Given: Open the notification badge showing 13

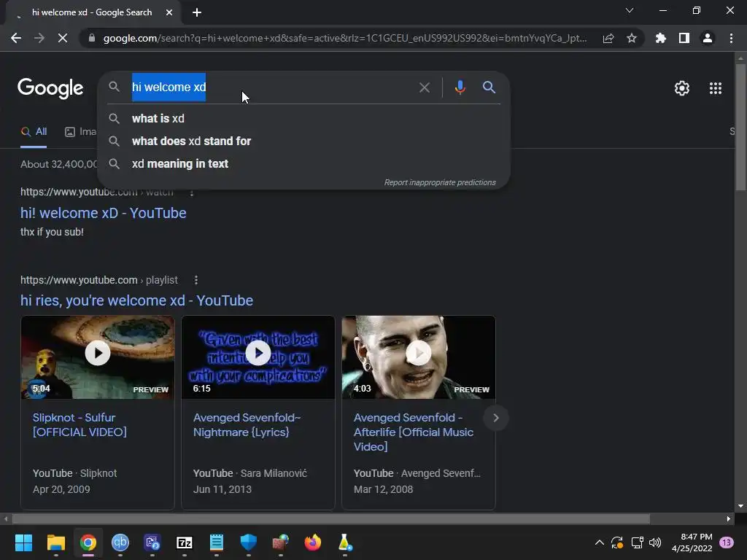Looking at the screenshot, I should coord(727,542).
